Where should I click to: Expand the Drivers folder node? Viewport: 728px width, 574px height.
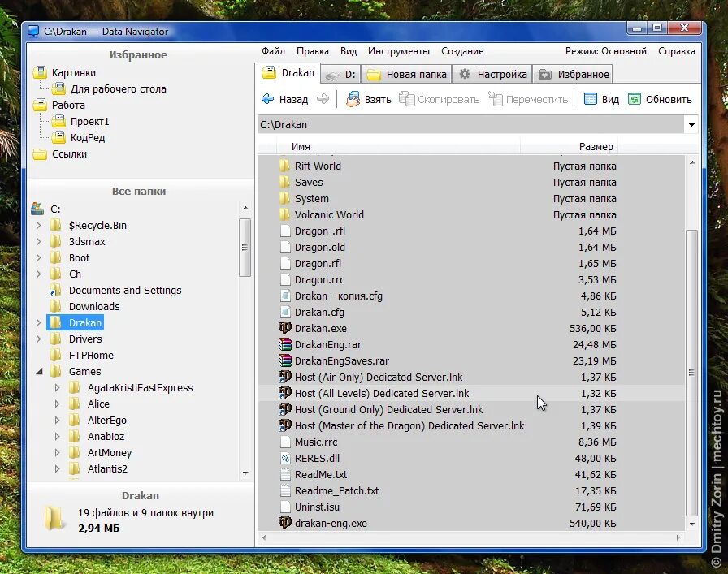(38, 339)
